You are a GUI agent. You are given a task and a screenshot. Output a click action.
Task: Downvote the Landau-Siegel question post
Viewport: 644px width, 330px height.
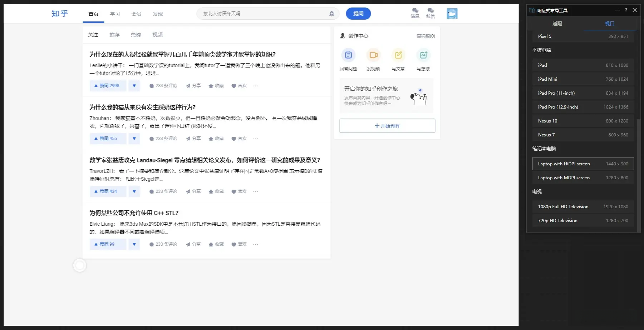pyautogui.click(x=134, y=191)
